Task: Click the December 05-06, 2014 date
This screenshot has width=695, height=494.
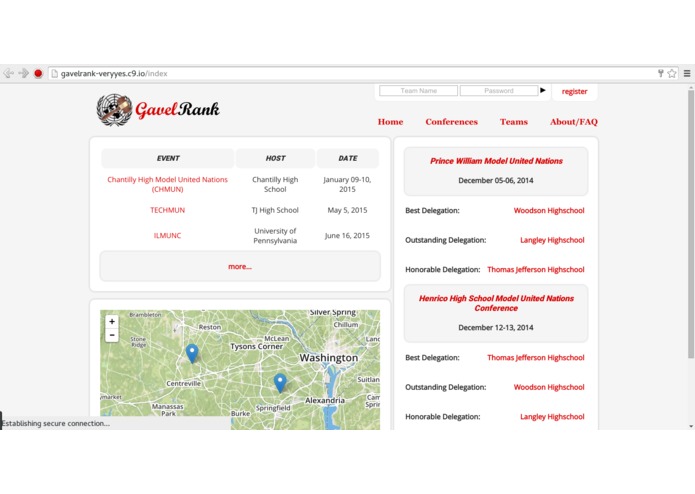Action: pyautogui.click(x=496, y=180)
